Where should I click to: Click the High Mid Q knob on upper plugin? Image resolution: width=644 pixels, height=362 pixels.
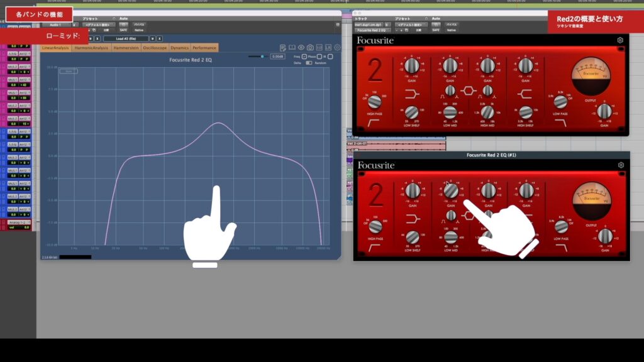tap(487, 90)
